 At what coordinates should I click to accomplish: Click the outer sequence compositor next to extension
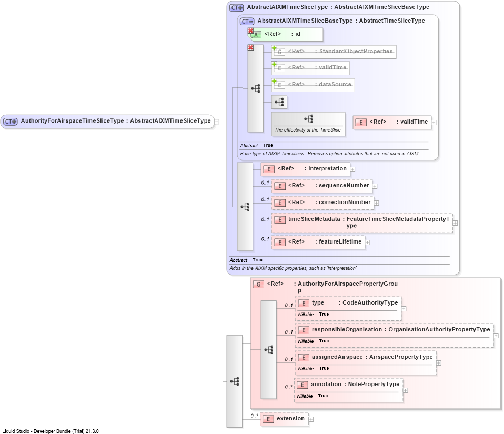234,381
